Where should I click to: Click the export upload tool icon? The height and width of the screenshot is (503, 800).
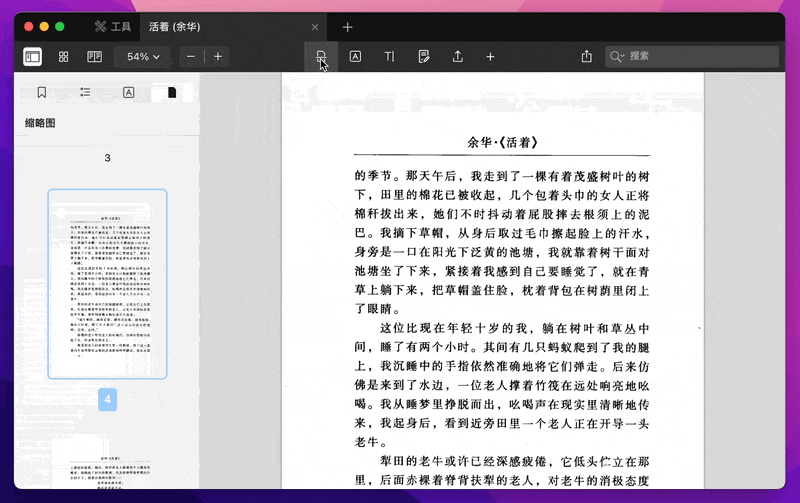(x=458, y=57)
